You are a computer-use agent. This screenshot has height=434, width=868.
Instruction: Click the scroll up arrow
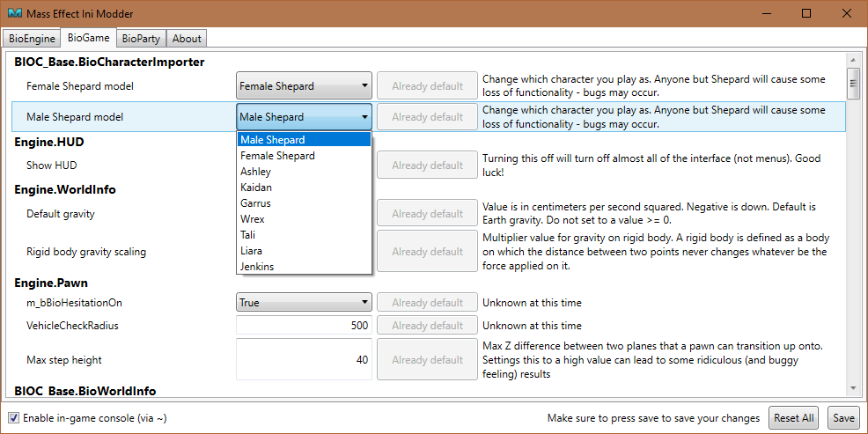pos(853,59)
